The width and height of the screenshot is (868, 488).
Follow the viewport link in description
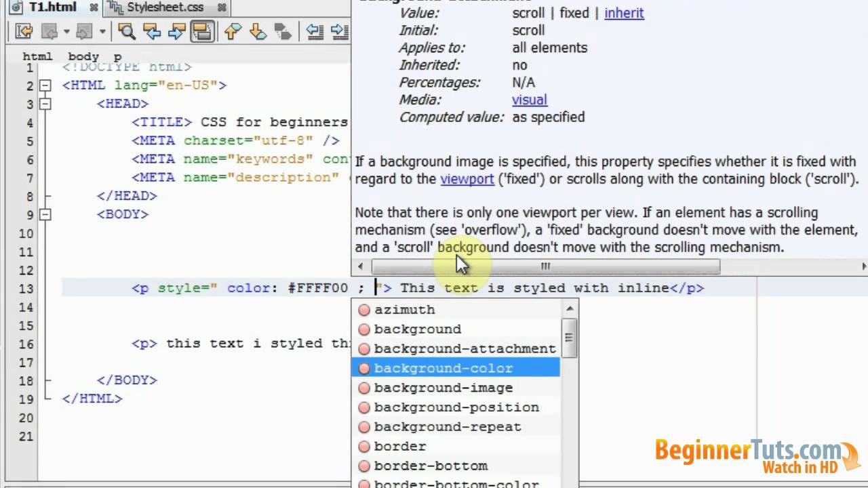[467, 179]
